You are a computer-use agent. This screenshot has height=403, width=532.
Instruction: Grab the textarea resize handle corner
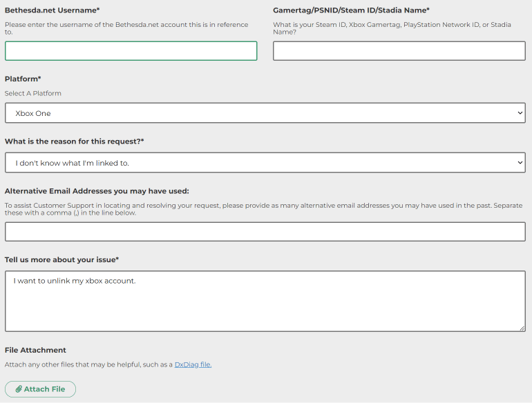(522, 328)
